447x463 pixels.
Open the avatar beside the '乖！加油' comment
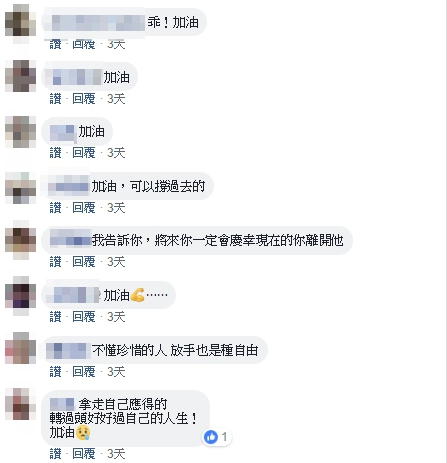20,20
